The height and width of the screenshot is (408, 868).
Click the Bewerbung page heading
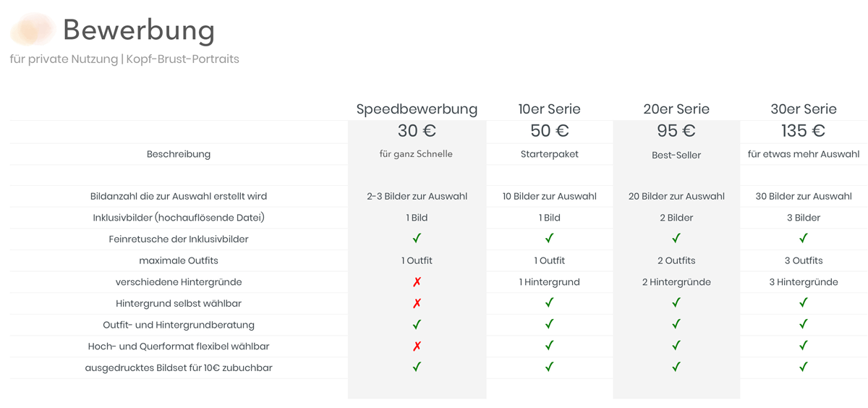point(139,30)
